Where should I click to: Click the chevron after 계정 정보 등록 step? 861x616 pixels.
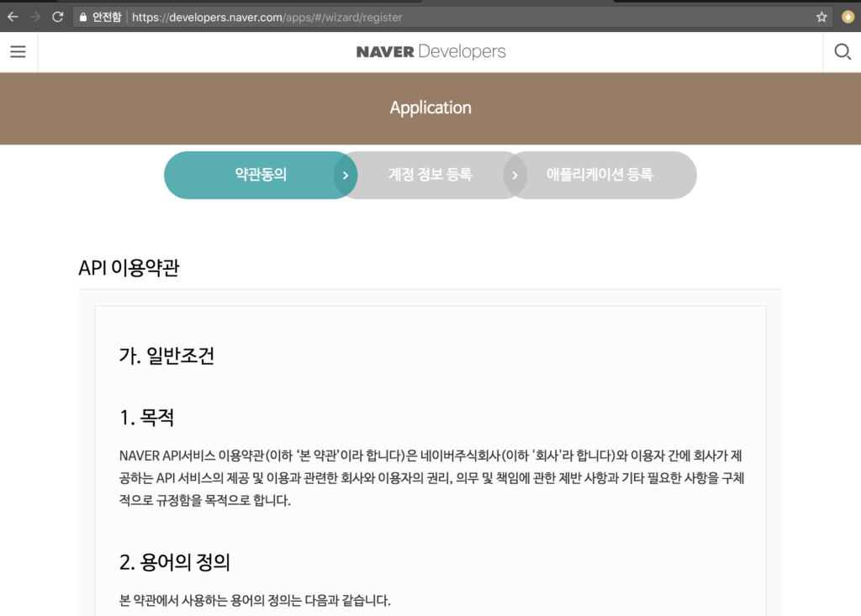point(515,175)
